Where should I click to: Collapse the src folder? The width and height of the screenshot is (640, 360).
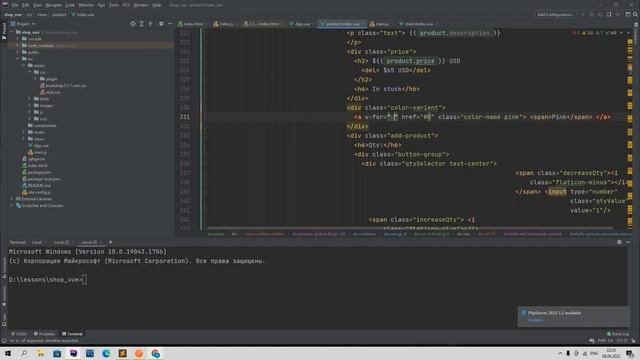click(x=18, y=59)
